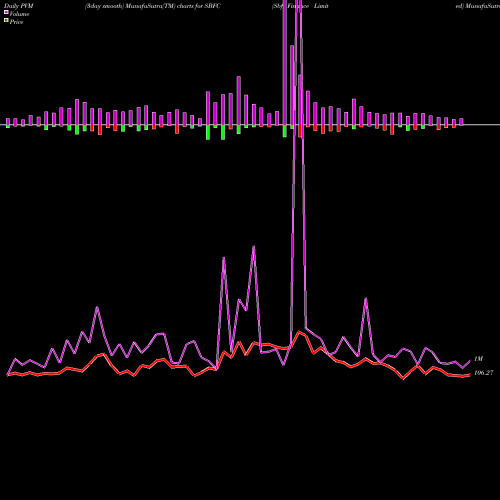The image size is (500, 500).
Task: Select the 'Price' legend label
Action: (16, 22)
